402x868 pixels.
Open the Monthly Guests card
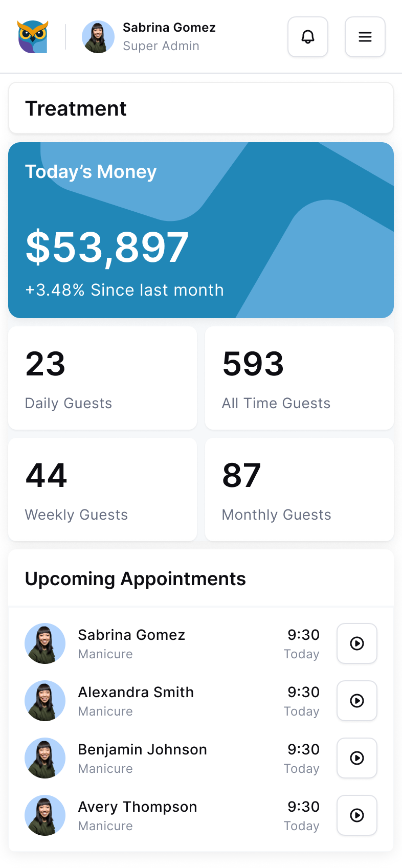(299, 489)
